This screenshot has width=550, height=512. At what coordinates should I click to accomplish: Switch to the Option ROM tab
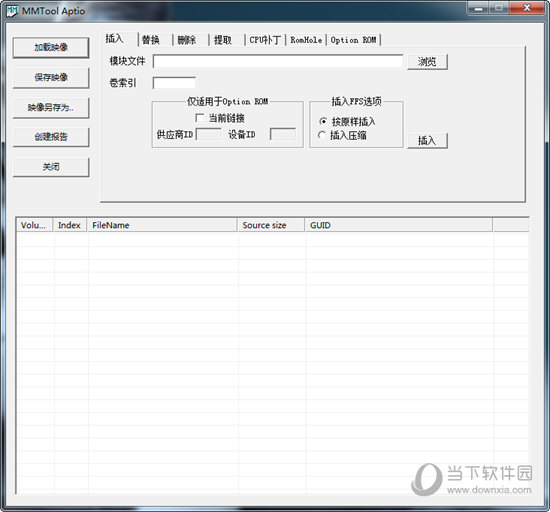[x=353, y=40]
